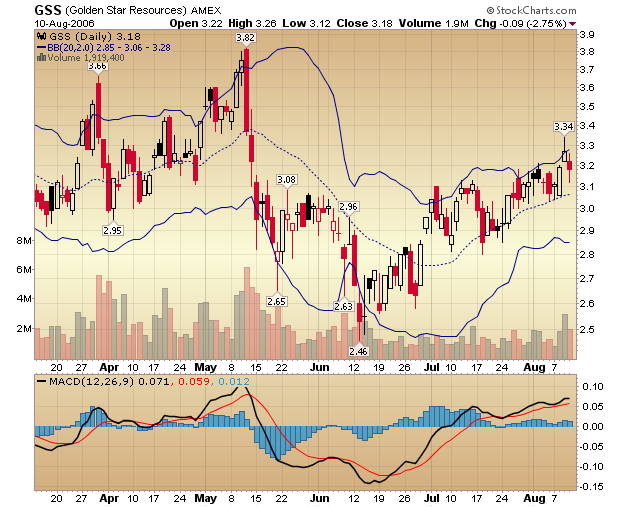The height and width of the screenshot is (507, 620).
Task: Click the Apr label on price chart axis
Action: tap(109, 367)
